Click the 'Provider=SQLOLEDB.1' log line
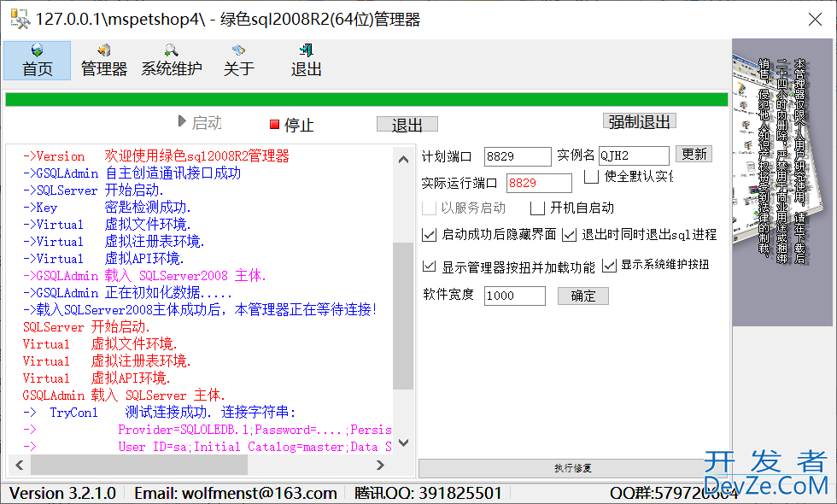This screenshot has height=504, width=837. coord(207,430)
